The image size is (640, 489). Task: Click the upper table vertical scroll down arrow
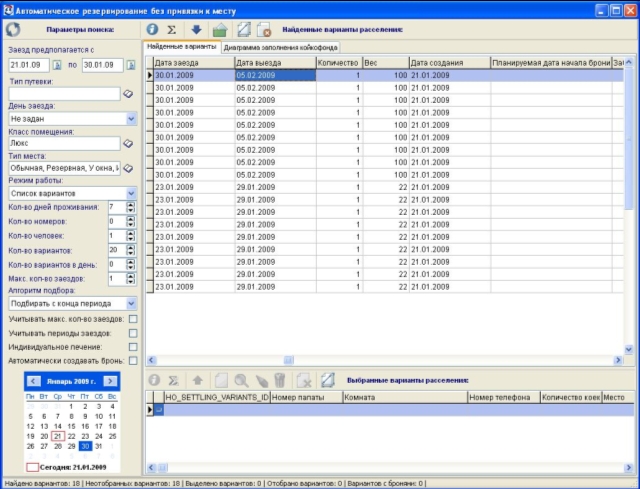(x=629, y=349)
